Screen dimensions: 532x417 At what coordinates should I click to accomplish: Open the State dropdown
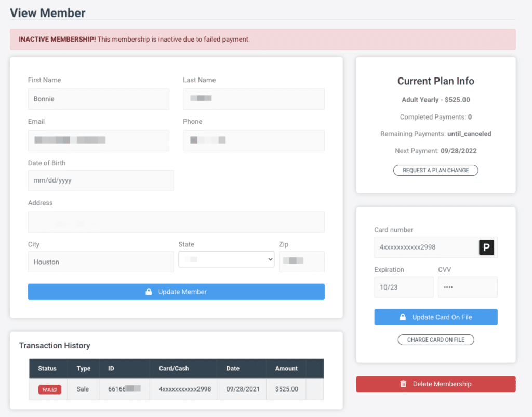[227, 259]
